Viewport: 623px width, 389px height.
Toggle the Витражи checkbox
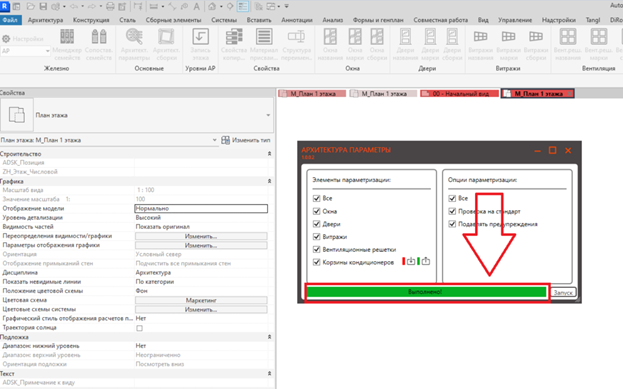(316, 236)
